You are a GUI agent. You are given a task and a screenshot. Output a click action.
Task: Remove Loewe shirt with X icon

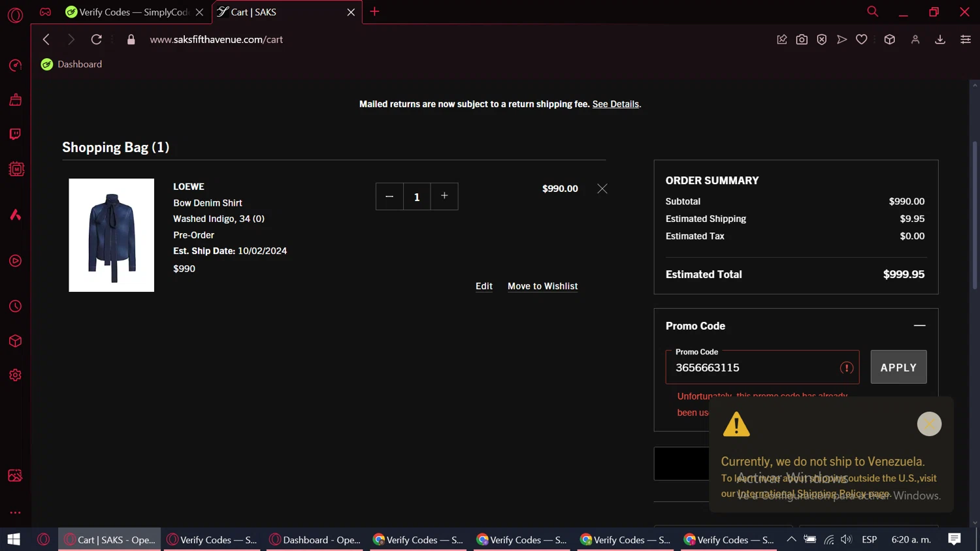(602, 189)
